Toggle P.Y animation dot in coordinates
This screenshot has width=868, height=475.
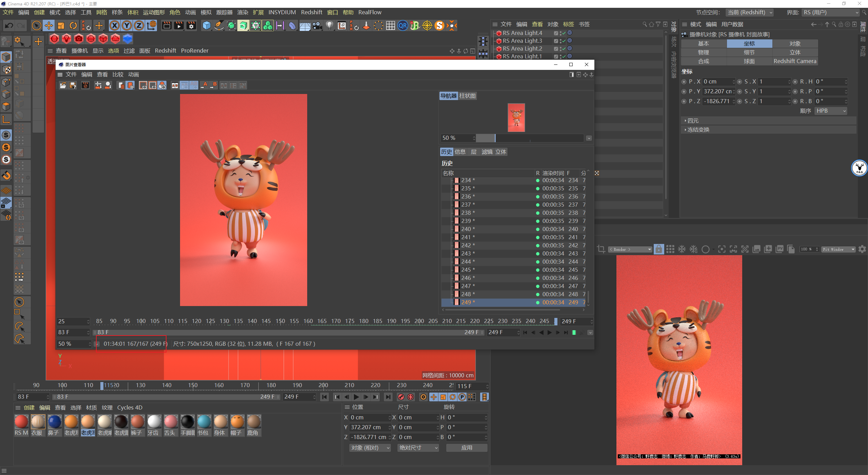(x=684, y=92)
